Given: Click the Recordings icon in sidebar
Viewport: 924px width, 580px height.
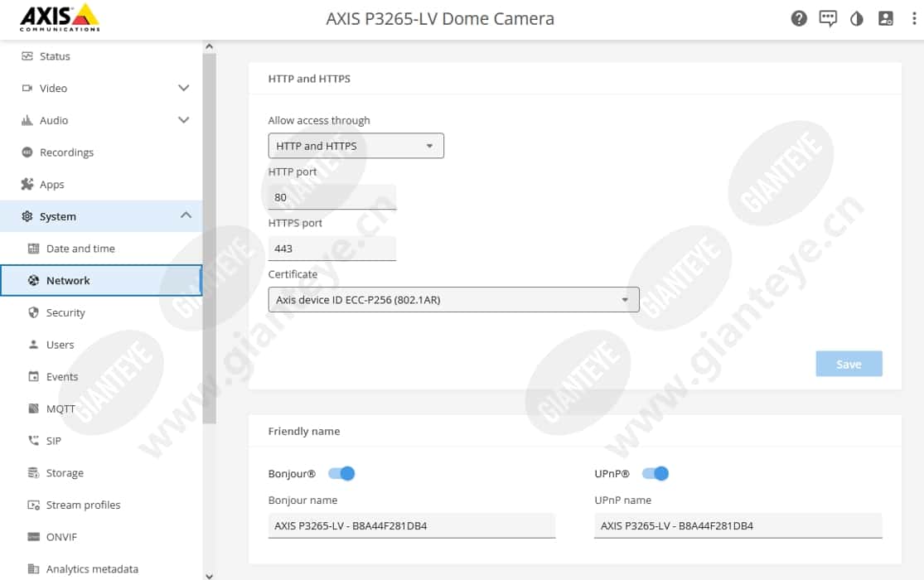Looking at the screenshot, I should 27,152.
